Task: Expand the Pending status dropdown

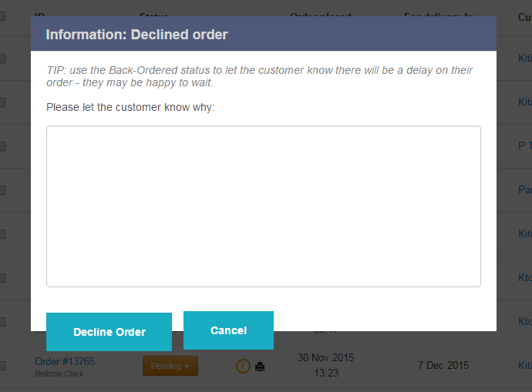Action: point(170,366)
